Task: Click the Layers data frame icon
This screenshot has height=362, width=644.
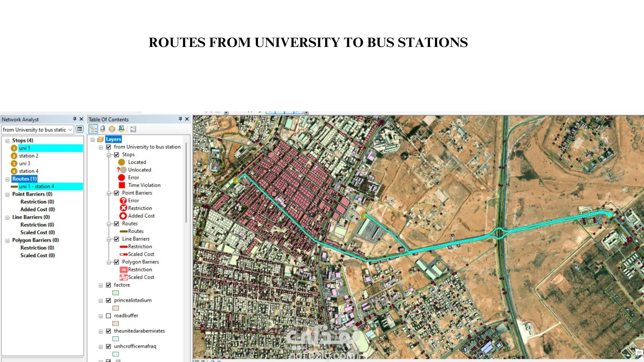Action: click(100, 139)
